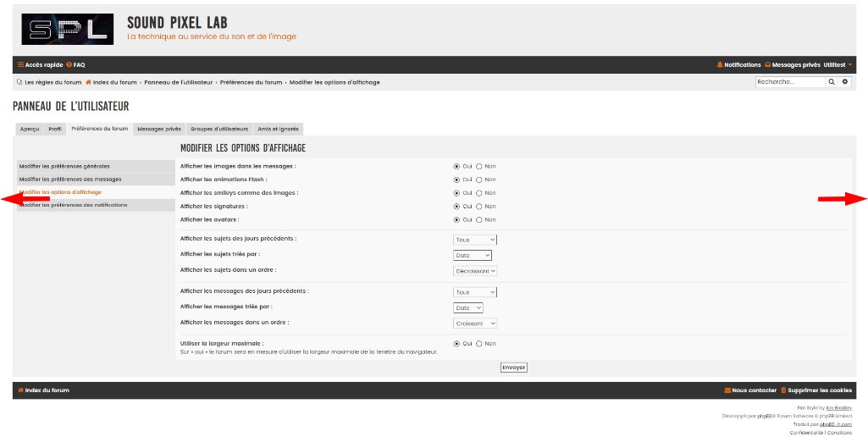Select Non for Afficher les avatars
Screen dimensions: 868x437
479,219
